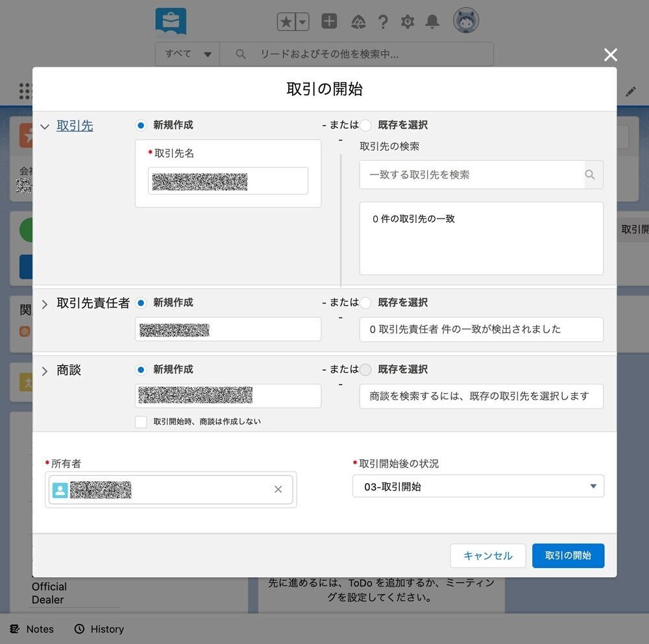
Task: Click the magnifier in 取引先の検索 field
Action: (x=590, y=174)
